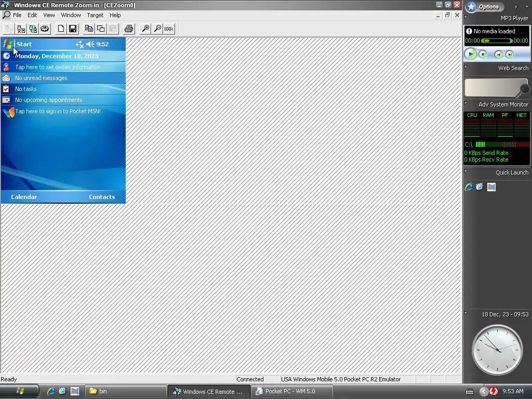532x399 pixels.
Task: Click the grayed-out Connect to device toolbar icon
Action: (x=9, y=29)
